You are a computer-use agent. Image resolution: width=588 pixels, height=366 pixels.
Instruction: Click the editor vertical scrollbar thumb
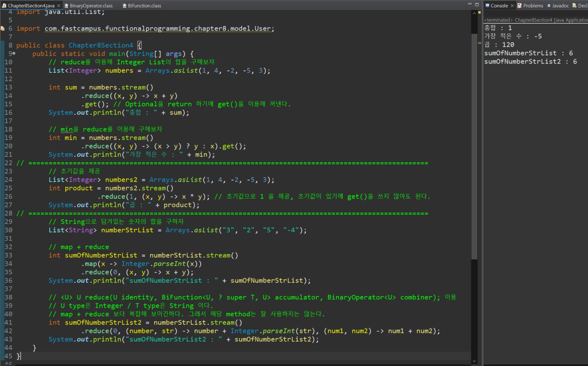(474, 146)
